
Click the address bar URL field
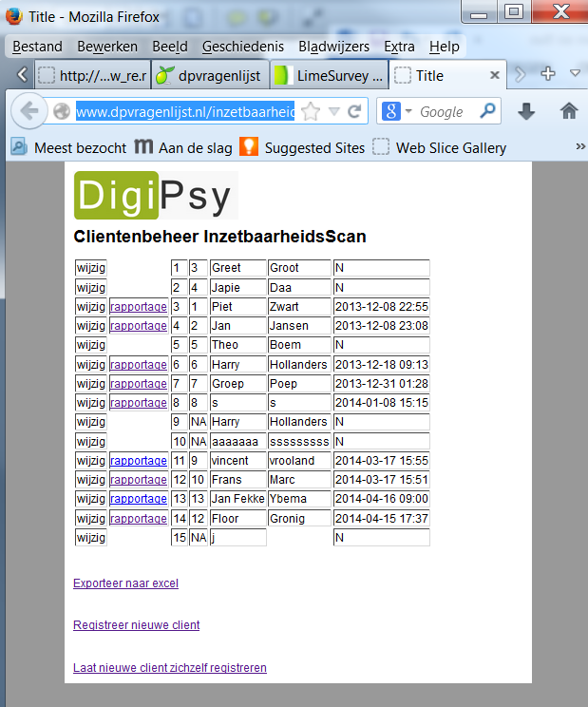coord(184,111)
